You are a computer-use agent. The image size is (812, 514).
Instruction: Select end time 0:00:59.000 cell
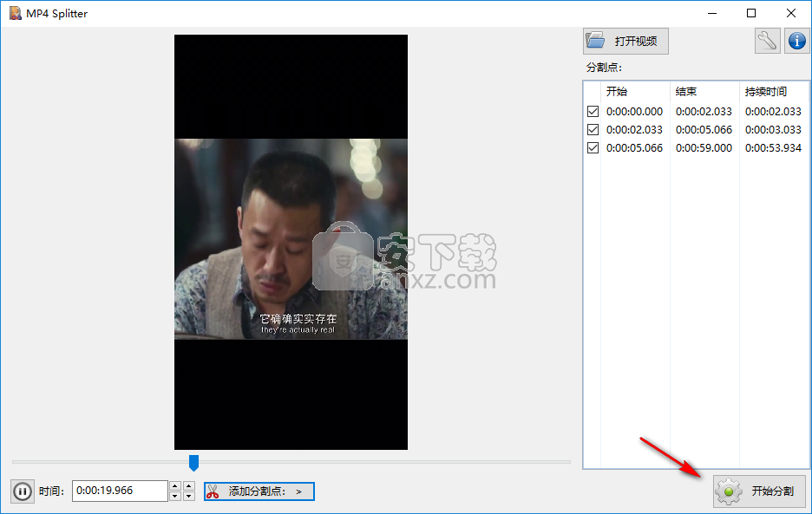tap(704, 147)
